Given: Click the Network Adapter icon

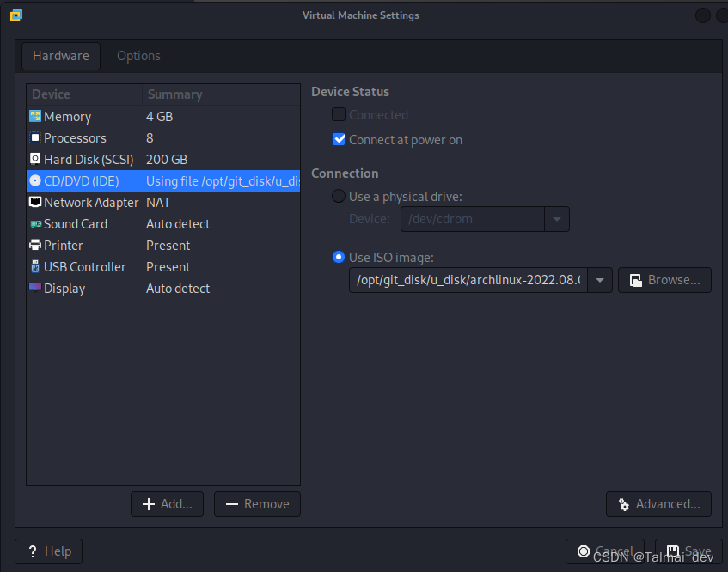Looking at the screenshot, I should pyautogui.click(x=35, y=202).
